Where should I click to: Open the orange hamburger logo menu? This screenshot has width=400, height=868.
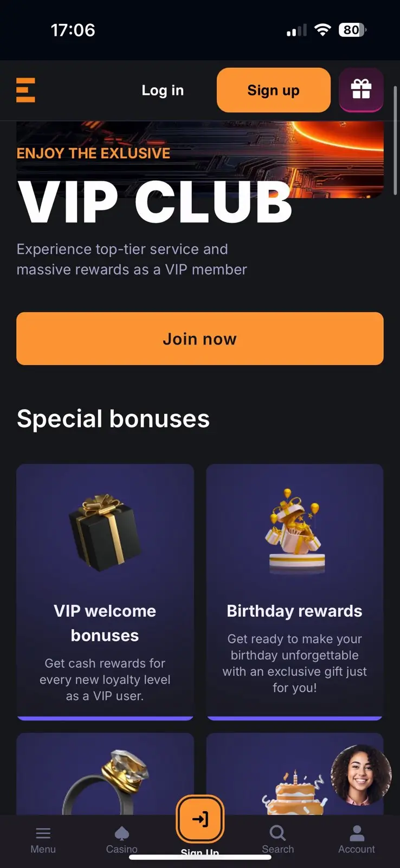[25, 90]
